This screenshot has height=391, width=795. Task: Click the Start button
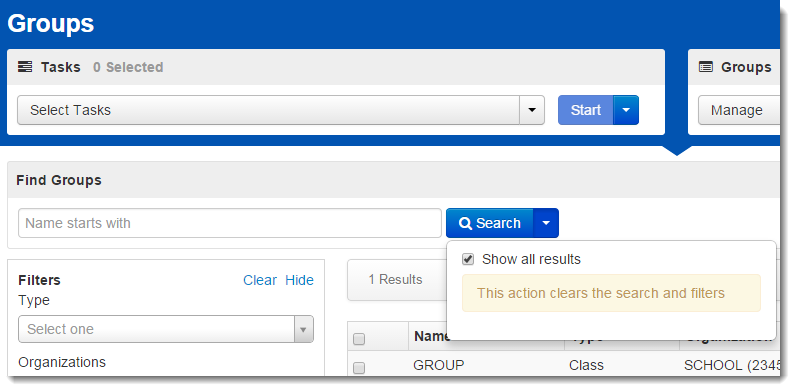coord(586,110)
